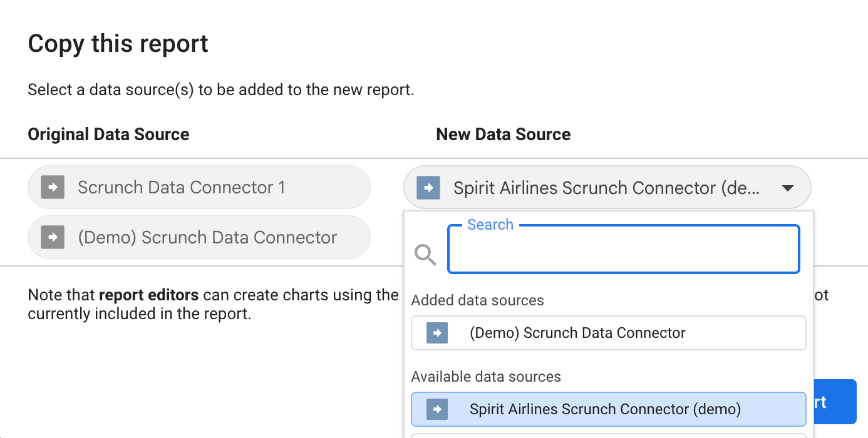Image resolution: width=868 pixels, height=438 pixels.
Task: Click the Original Data Source column header
Action: click(x=108, y=135)
